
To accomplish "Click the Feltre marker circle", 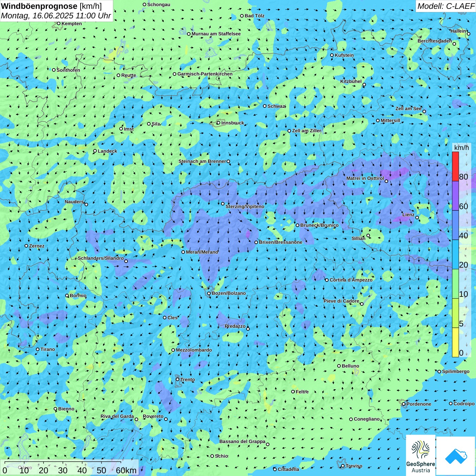I will 293,392.
